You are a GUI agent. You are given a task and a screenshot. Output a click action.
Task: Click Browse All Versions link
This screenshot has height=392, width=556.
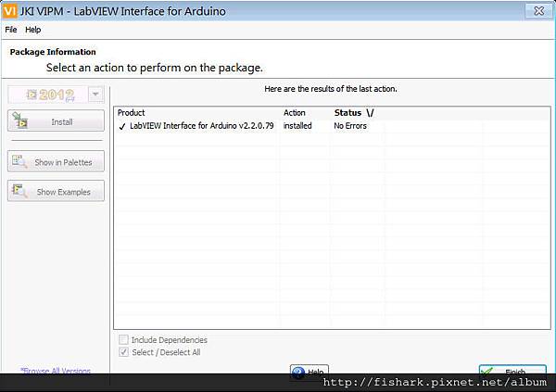(56, 371)
